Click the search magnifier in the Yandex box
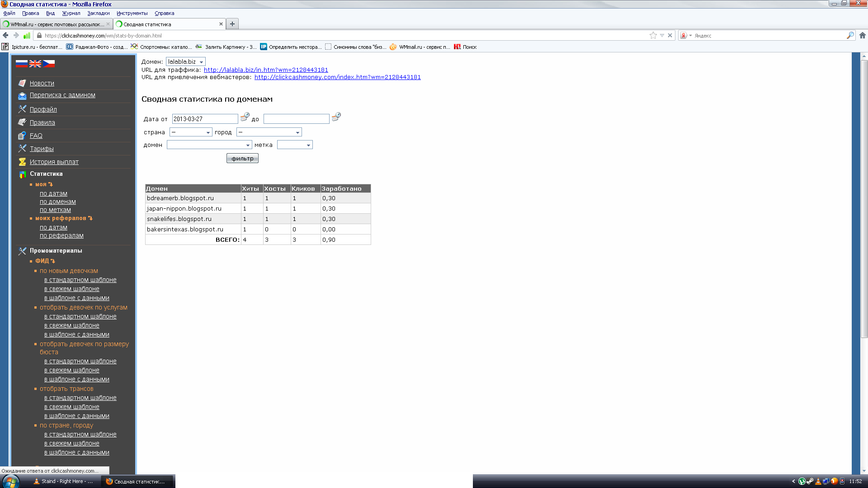The image size is (868, 488). point(850,35)
